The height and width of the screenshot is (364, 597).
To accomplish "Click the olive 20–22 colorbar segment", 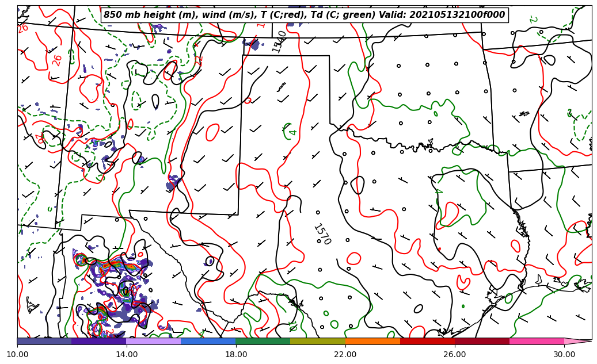I will (x=318, y=341).
